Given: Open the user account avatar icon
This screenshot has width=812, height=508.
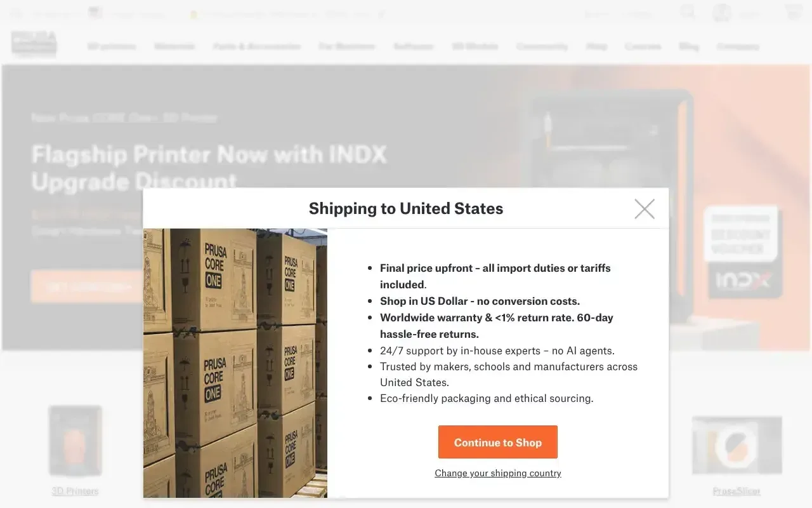Looking at the screenshot, I should 722,13.
